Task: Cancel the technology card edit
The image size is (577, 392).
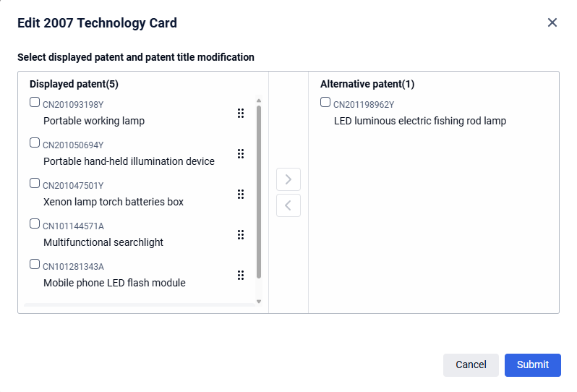Action: [471, 365]
